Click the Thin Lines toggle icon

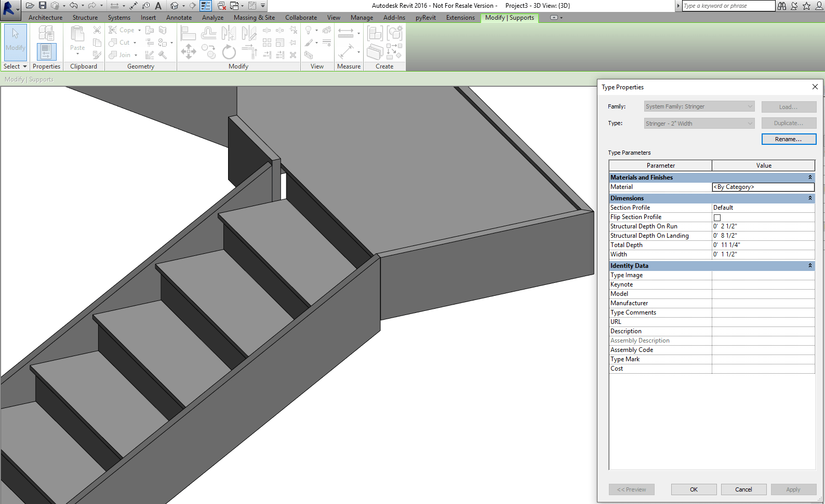[x=206, y=6]
